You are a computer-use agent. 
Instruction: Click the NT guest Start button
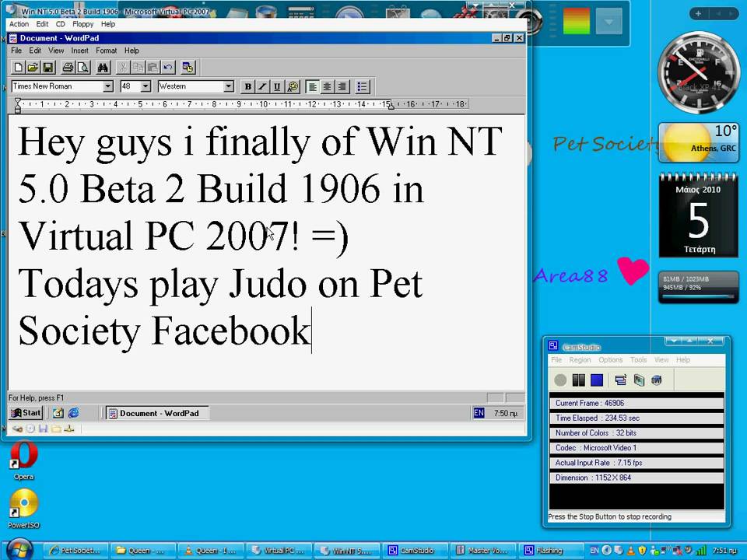26,413
